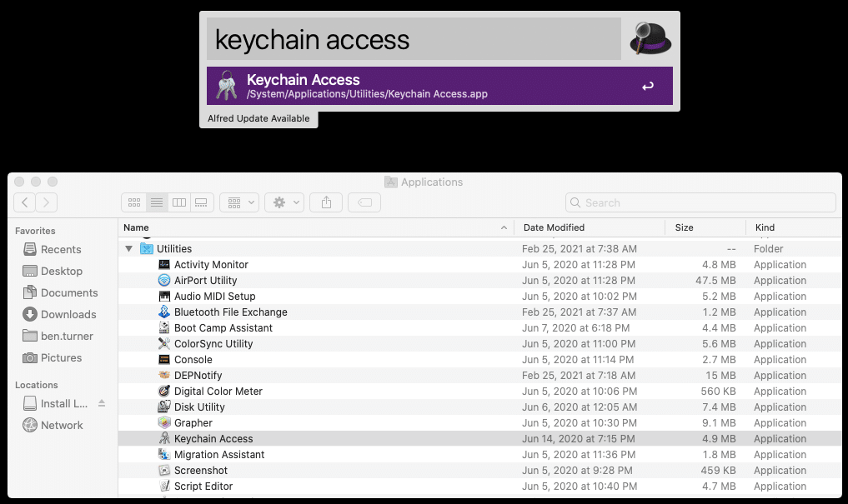This screenshot has height=504, width=848.
Task: Click the Alfred search input field
Action: click(x=414, y=39)
